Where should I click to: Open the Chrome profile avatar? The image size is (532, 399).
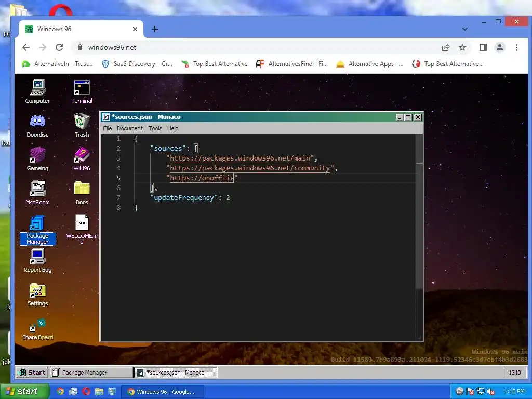pyautogui.click(x=500, y=47)
